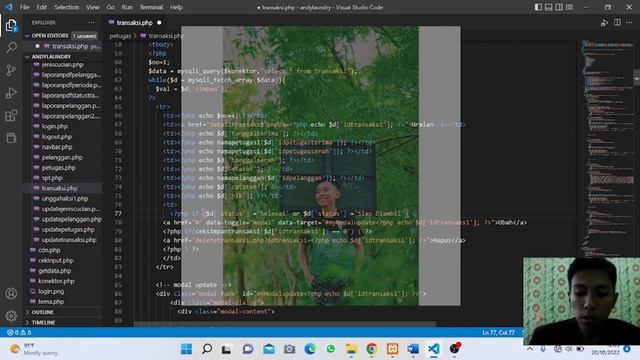Open XAMPP icon on taskbar
This screenshot has height=360, width=640.
pos(392,349)
